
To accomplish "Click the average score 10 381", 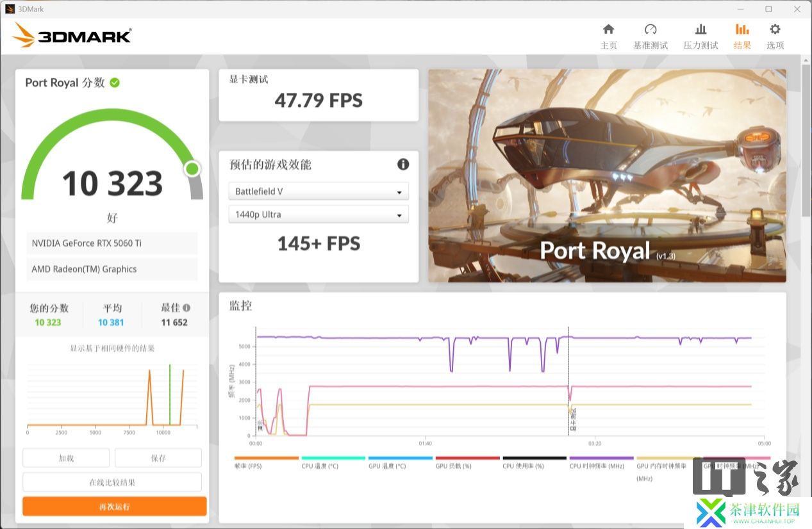I will 111,323.
